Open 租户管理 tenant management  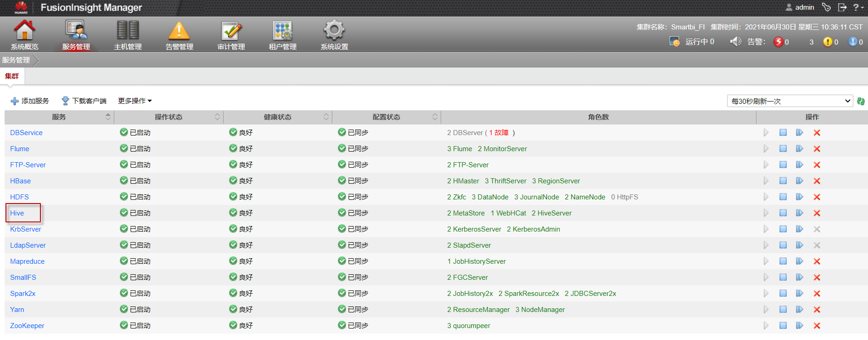pos(283,35)
